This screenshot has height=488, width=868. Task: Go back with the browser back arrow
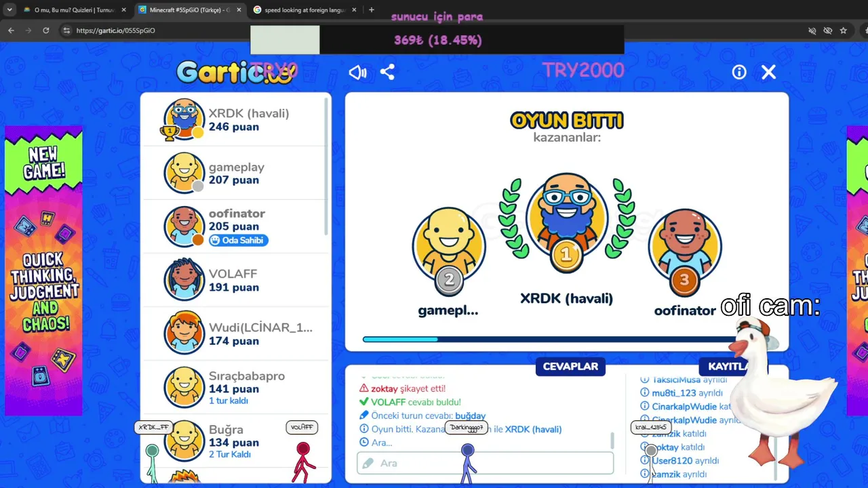click(11, 30)
